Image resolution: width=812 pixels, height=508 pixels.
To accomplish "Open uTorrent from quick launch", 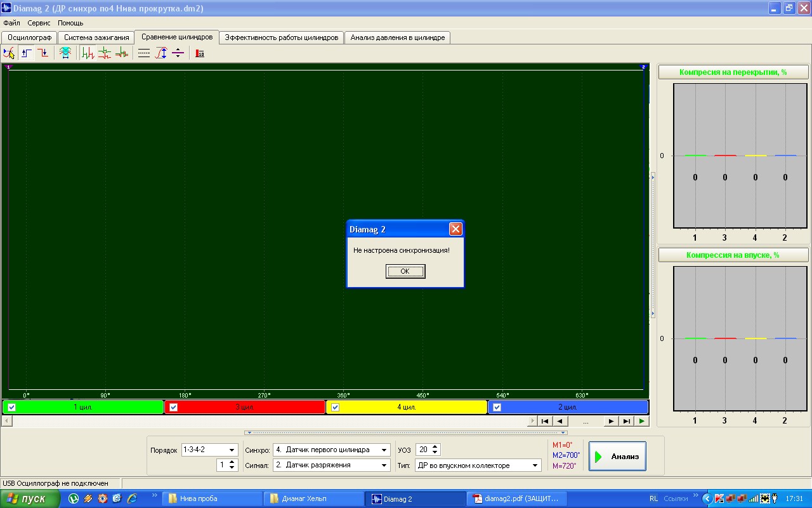I will (x=74, y=498).
